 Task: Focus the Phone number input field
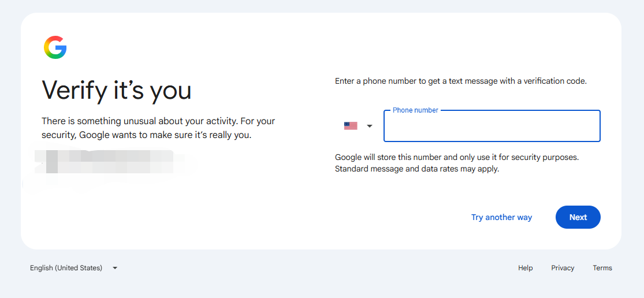(x=492, y=126)
